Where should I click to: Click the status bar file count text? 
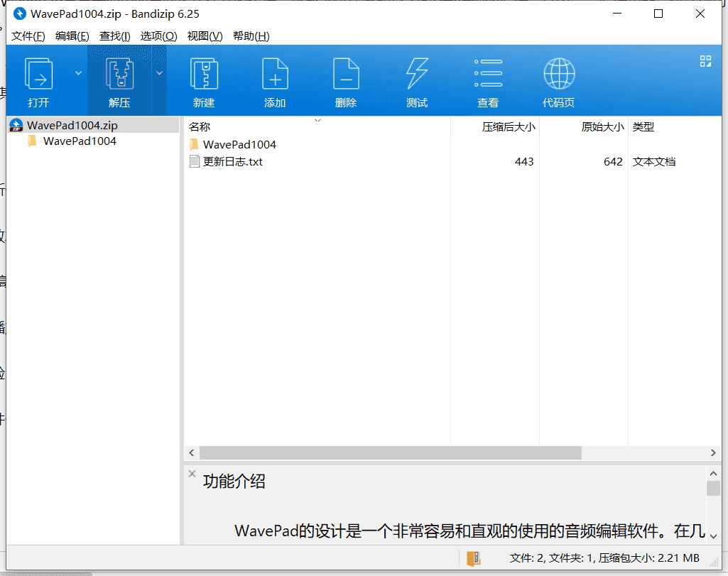coord(604,558)
